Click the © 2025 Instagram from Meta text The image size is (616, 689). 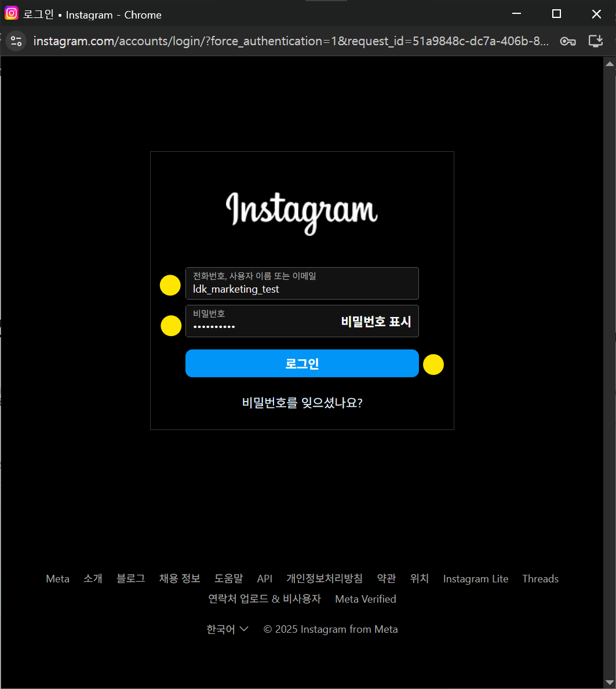pyautogui.click(x=330, y=629)
